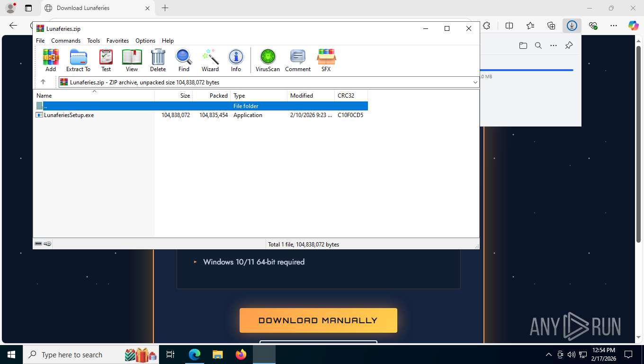The height and width of the screenshot is (364, 644).
Task: Open downloads folder icon in Downloads panel
Action: (523, 45)
